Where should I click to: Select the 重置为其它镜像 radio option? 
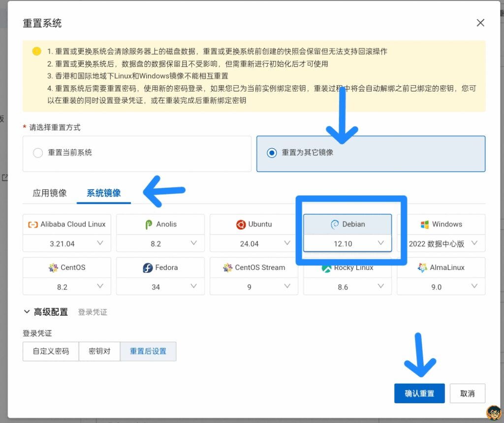371,154
